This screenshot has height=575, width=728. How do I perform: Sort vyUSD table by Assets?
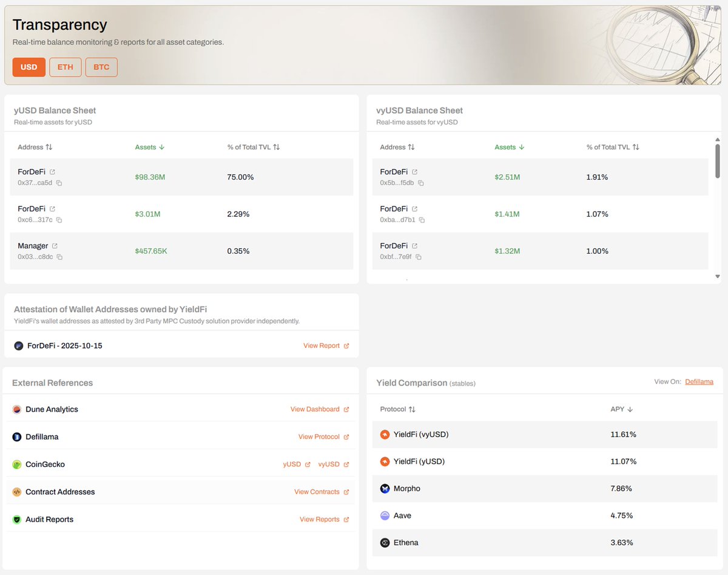510,147
